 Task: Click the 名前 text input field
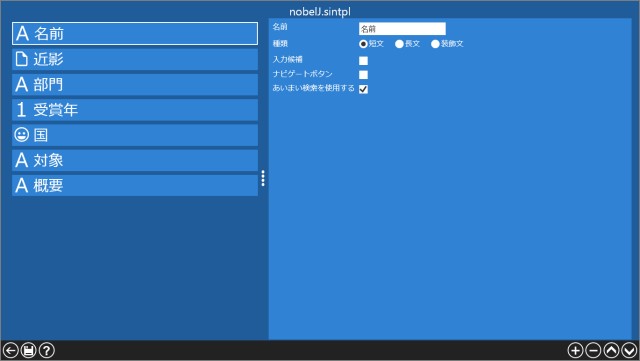pyautogui.click(x=402, y=29)
